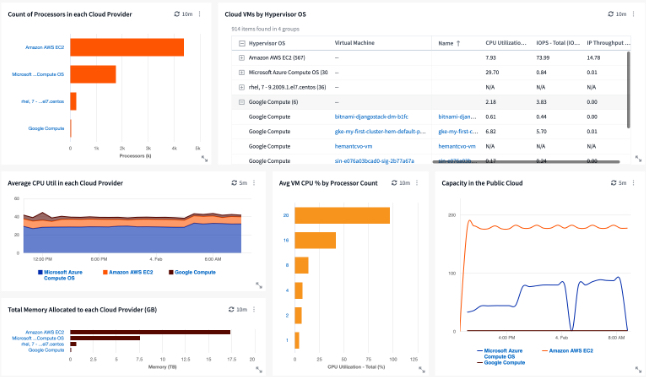Open bitnami-djan... in the Name column
This screenshot has width=646, height=377.
(457, 117)
